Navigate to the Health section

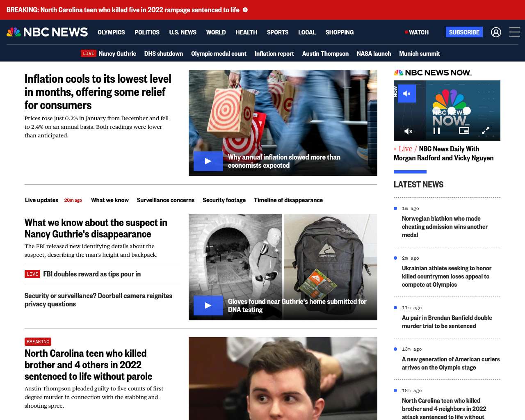point(246,32)
